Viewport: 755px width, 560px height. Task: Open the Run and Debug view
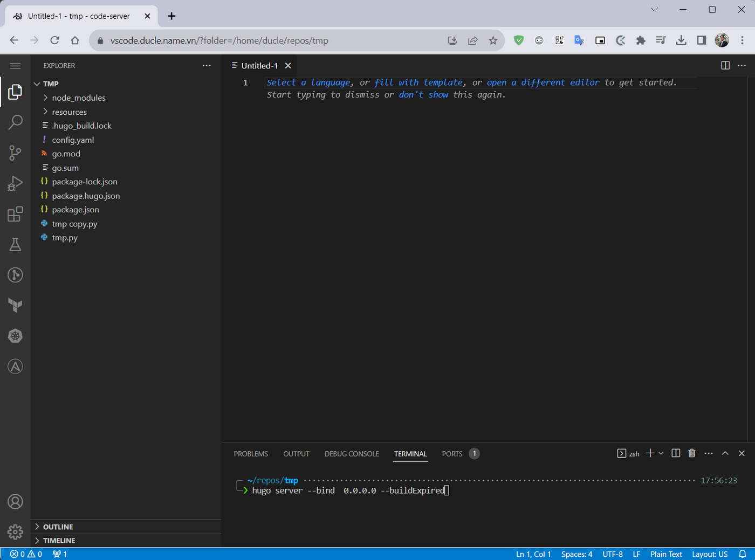tap(15, 183)
